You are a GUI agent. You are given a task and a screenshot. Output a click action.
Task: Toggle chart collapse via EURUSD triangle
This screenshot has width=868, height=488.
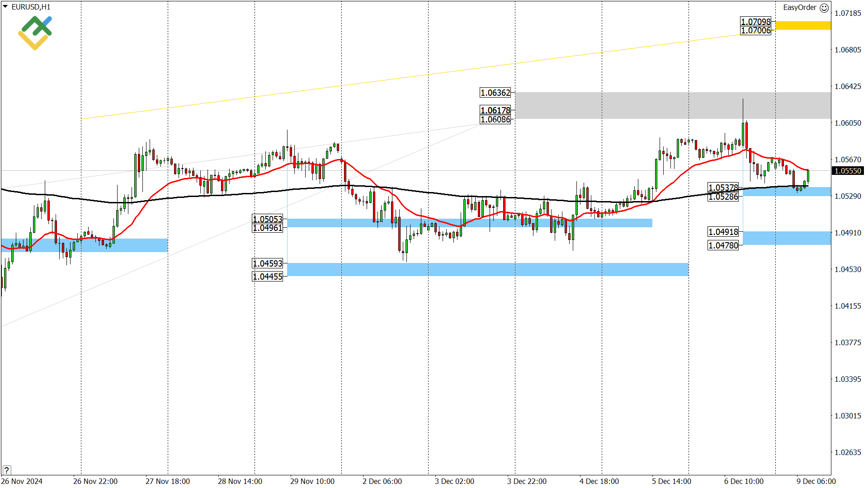(5, 7)
